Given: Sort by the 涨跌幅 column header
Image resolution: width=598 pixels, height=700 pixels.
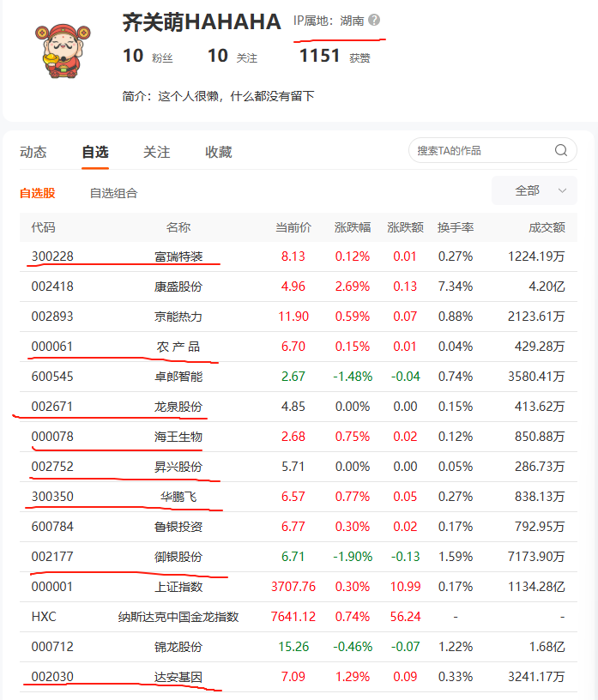Looking at the screenshot, I should tap(353, 227).
